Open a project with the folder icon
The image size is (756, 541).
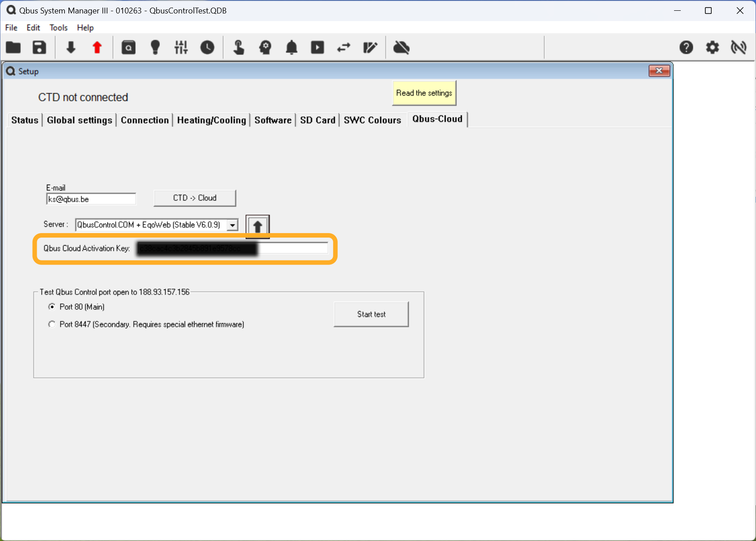[13, 47]
